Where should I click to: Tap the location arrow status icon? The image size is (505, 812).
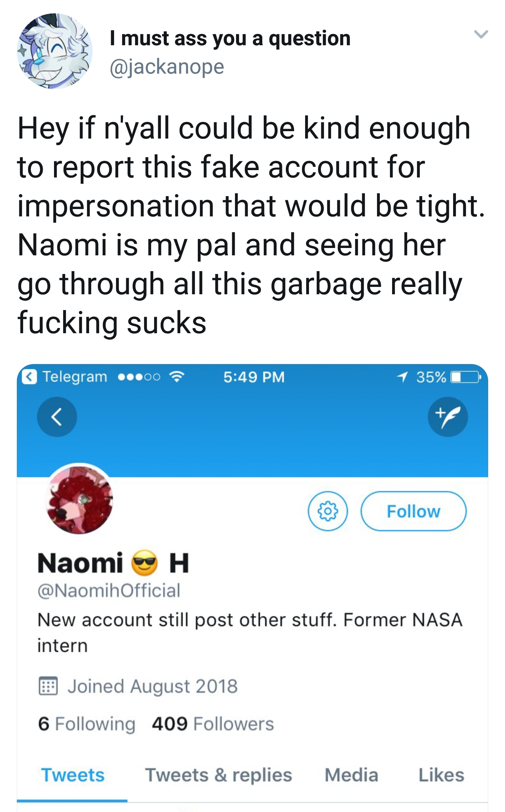(402, 377)
